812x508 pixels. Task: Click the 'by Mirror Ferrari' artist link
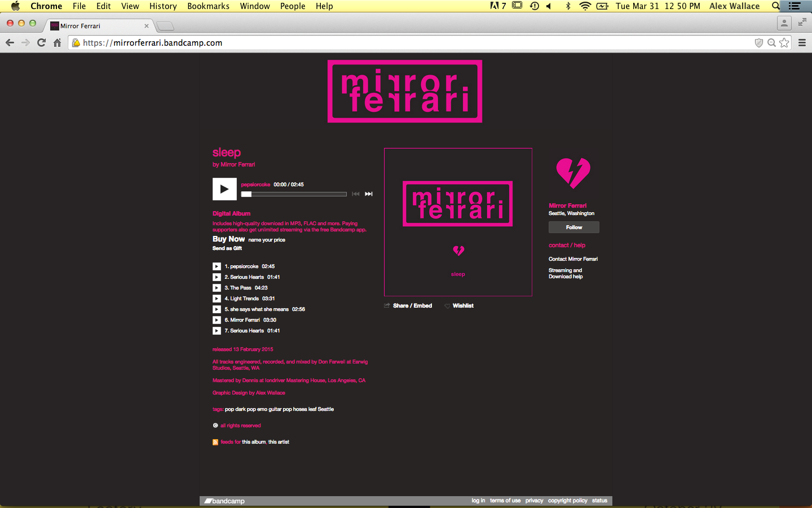tap(233, 165)
